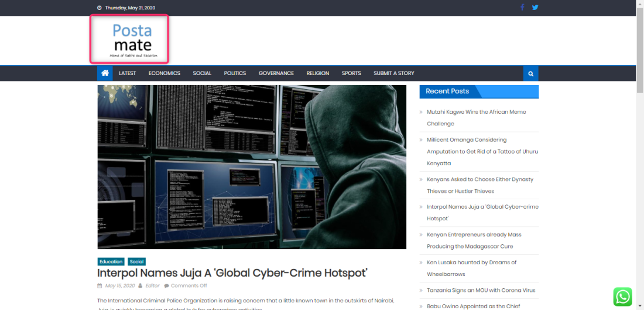This screenshot has width=644, height=310.
Task: Open Tanzania Signs an MOU post
Action: [481, 290]
